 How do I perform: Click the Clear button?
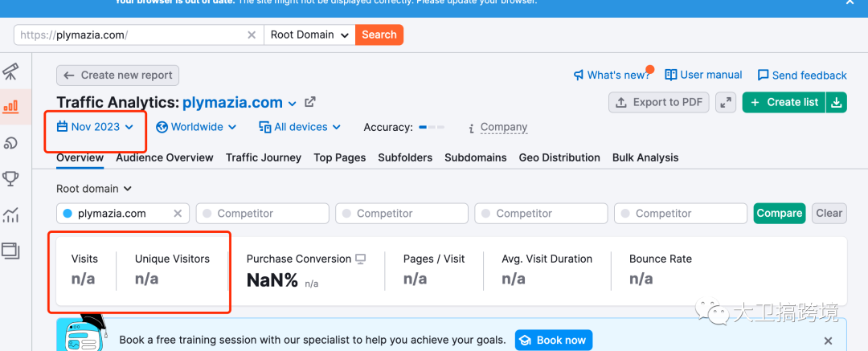[x=829, y=213]
